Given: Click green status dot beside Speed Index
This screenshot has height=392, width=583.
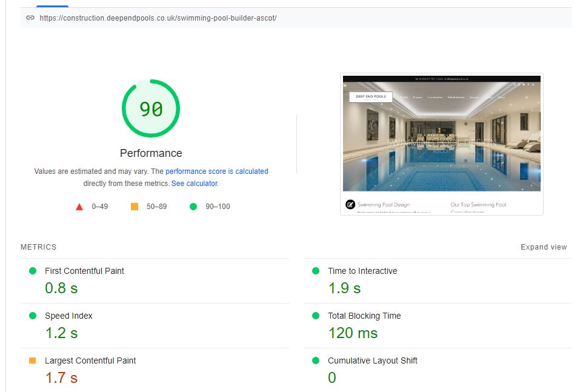Looking at the screenshot, I should click(33, 316).
